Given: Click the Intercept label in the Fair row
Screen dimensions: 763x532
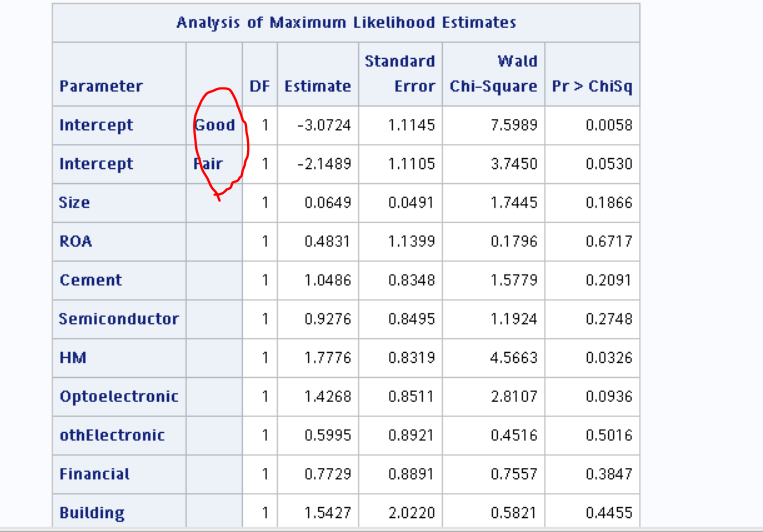Looking at the screenshot, I should pos(96,164).
